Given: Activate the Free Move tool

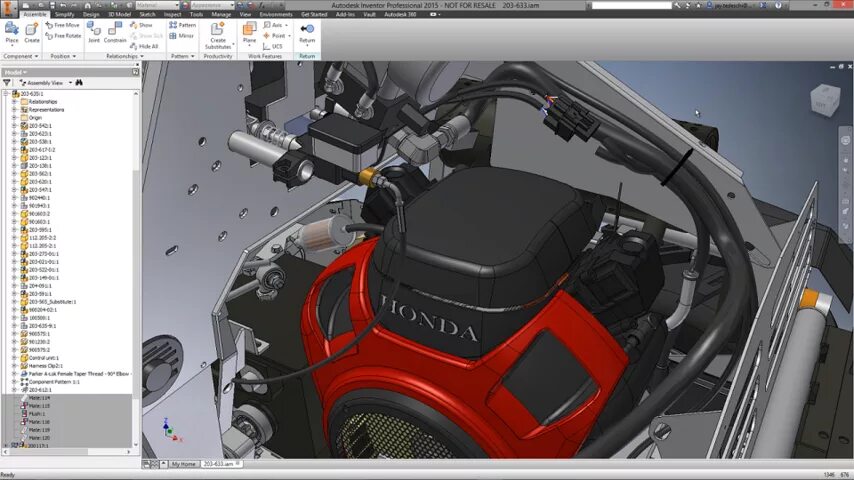Looking at the screenshot, I should 63,25.
